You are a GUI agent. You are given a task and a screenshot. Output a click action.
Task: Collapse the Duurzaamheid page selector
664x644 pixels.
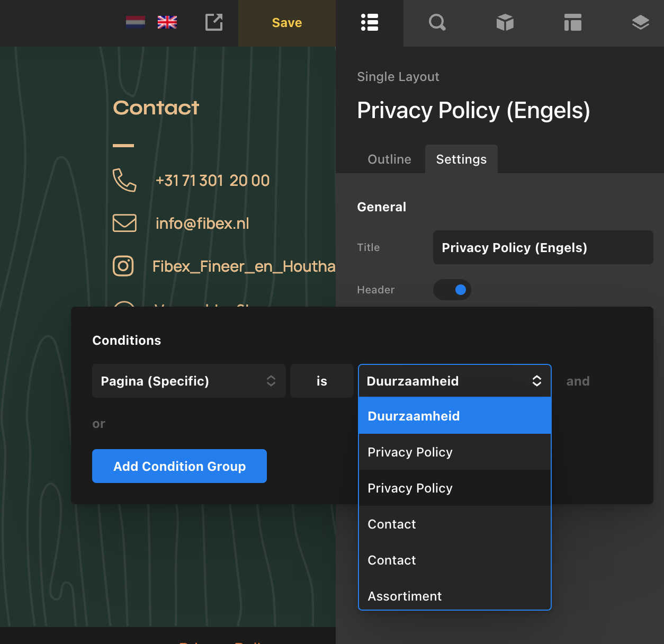coord(454,381)
